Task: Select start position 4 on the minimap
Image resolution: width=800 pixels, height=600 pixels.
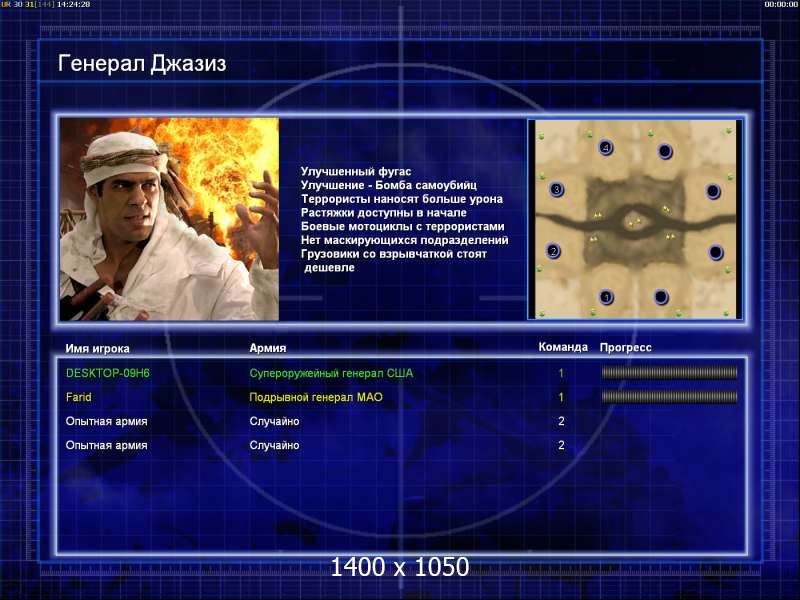Action: pos(606,148)
